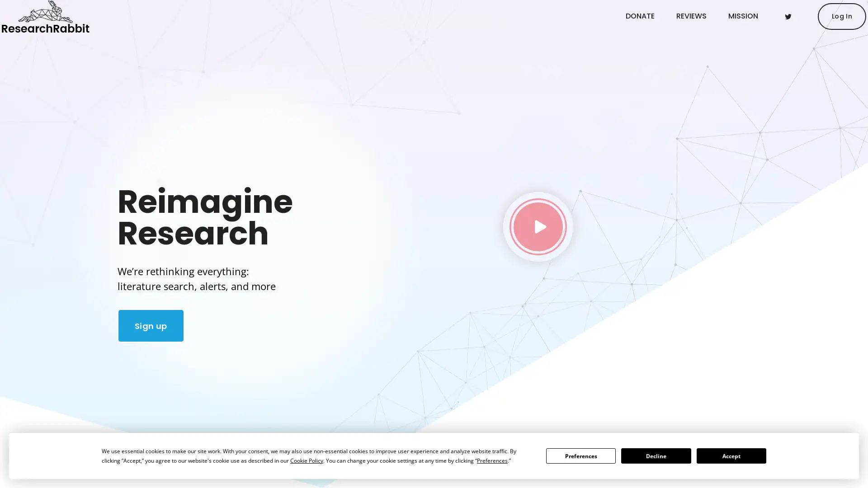The image size is (868, 488).
Task: Click the Sign up button
Action: (151, 325)
